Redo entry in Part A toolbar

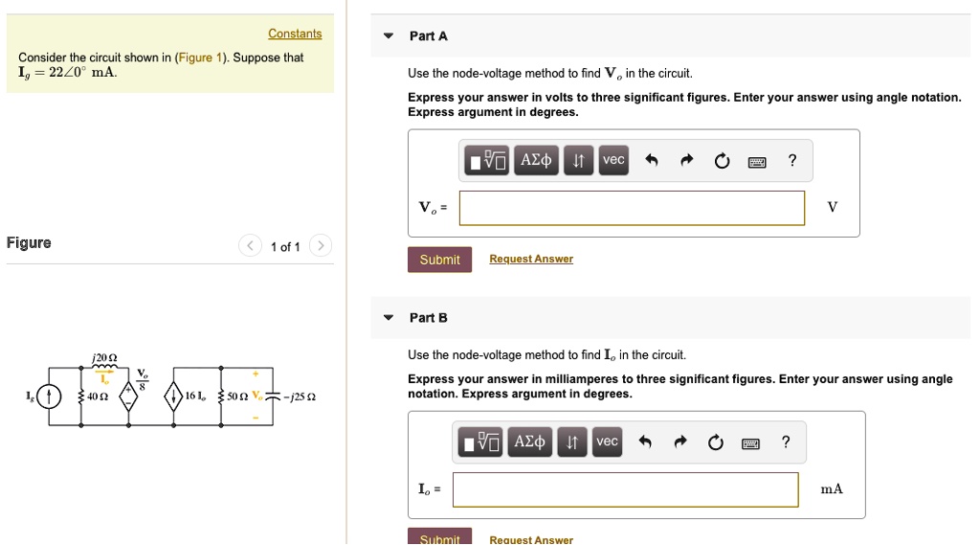[686, 161]
